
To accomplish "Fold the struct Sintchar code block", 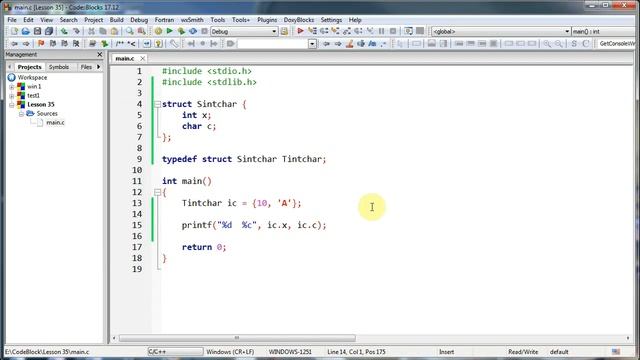I will point(158,104).
